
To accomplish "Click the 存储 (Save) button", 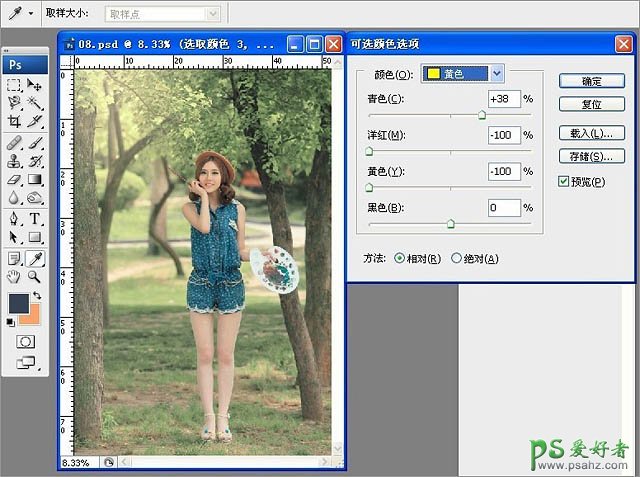I will click(x=591, y=156).
